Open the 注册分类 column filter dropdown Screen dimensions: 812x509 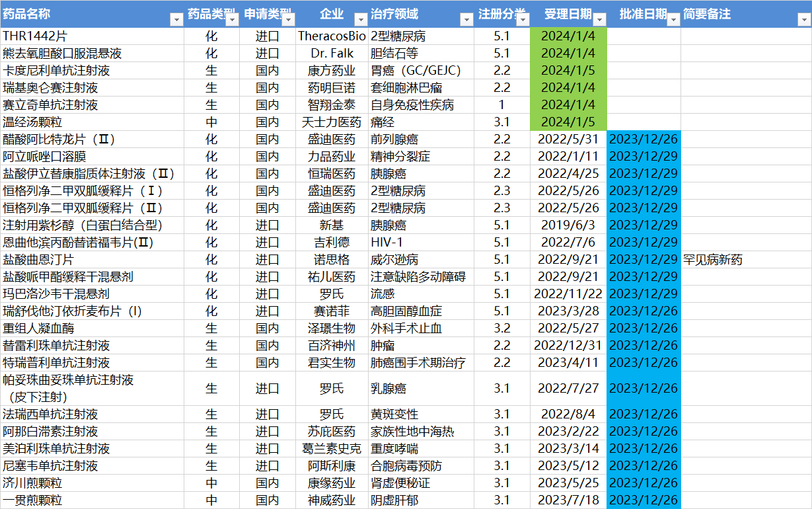[x=523, y=20]
